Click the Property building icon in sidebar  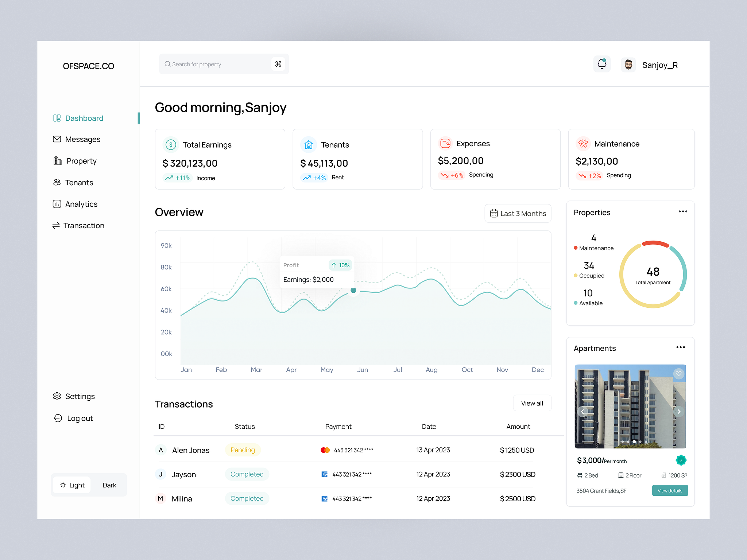[57, 161]
